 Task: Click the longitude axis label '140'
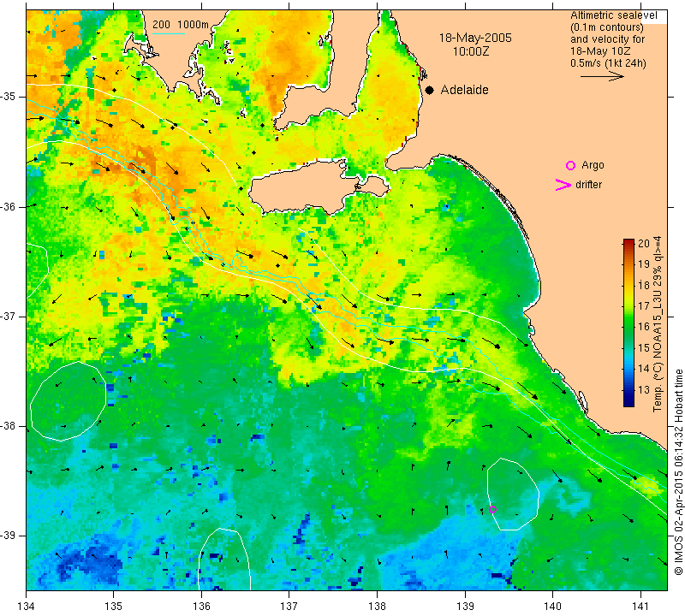[552, 606]
